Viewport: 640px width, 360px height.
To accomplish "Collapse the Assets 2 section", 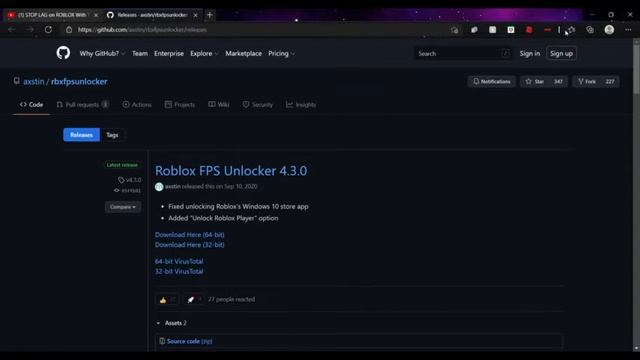I will click(171, 323).
